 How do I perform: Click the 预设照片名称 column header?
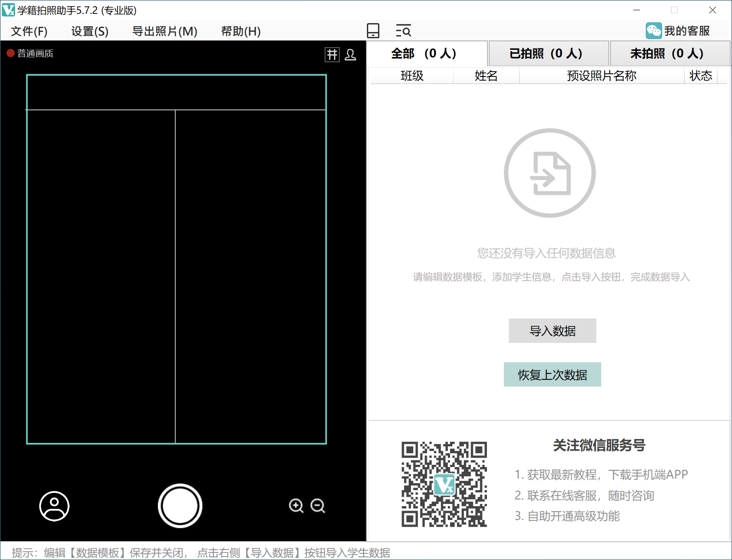[601, 76]
